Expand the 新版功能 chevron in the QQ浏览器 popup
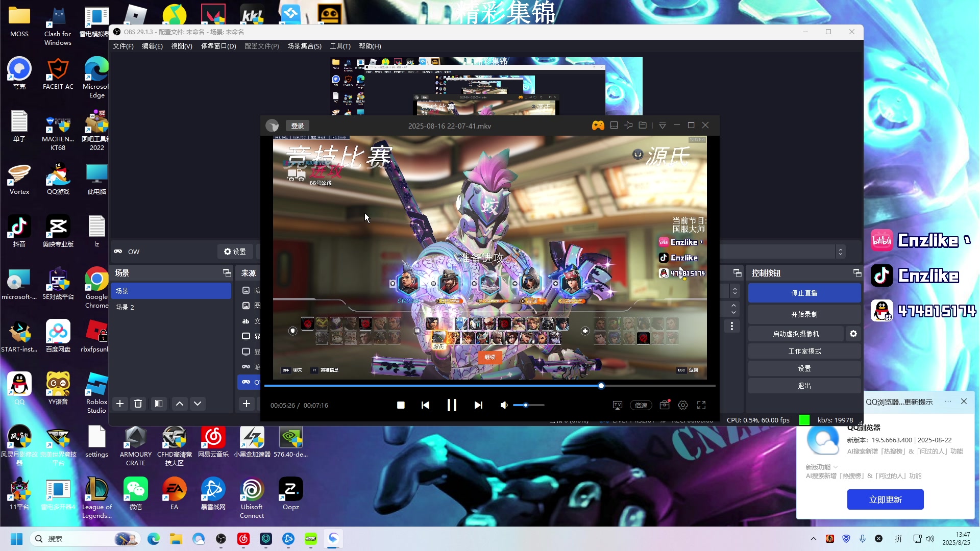 coord(836,467)
